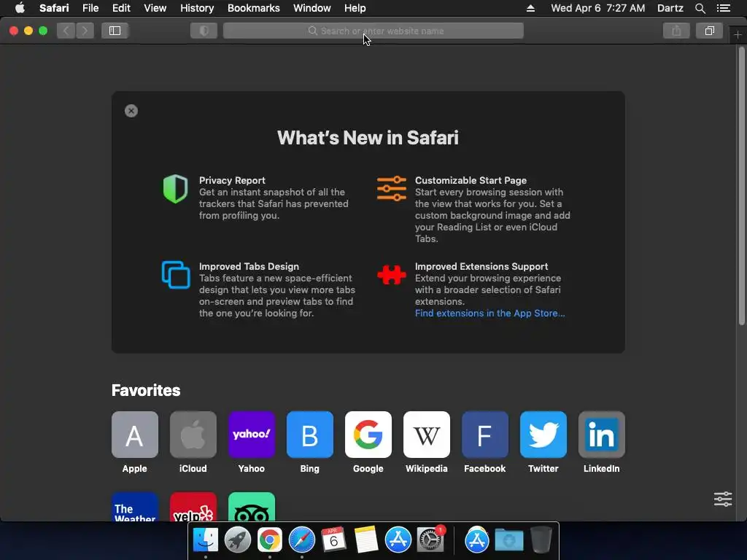Viewport: 747px width, 560px height.
Task: Open the Share button in toolbar
Action: (676, 31)
